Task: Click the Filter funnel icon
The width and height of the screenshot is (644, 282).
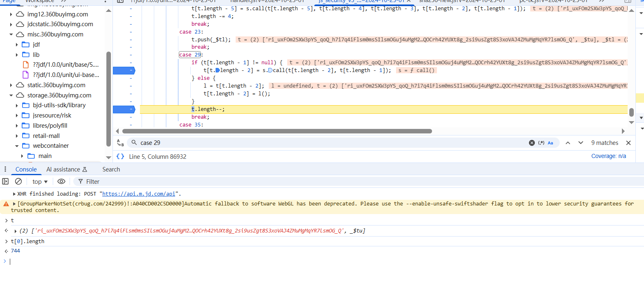Action: (x=81, y=182)
